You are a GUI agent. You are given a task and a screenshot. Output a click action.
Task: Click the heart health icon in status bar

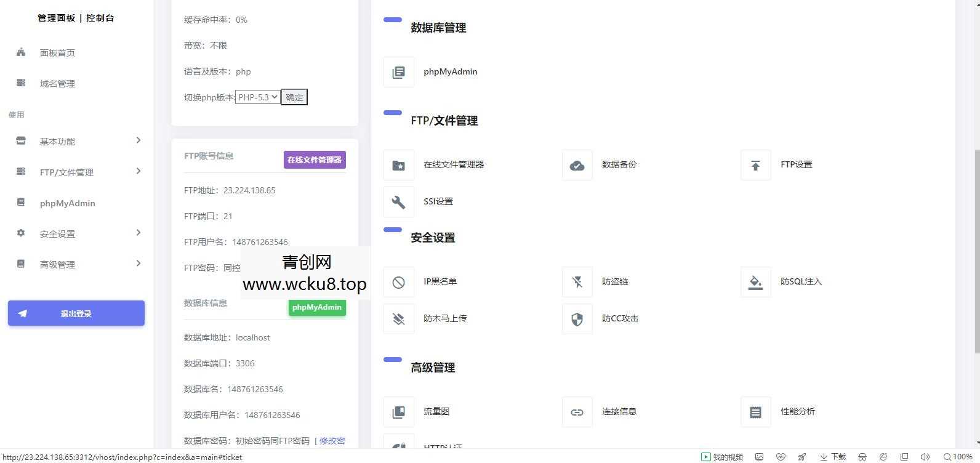[781, 457]
